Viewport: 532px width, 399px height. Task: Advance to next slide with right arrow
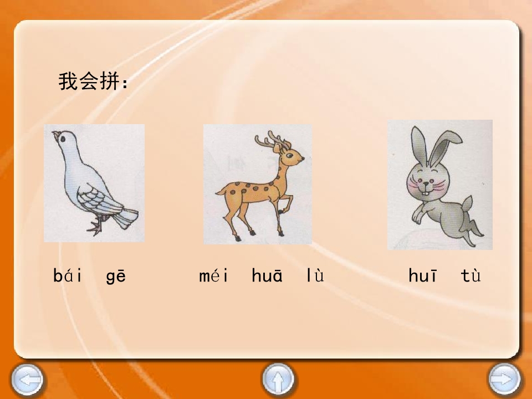[504, 379]
